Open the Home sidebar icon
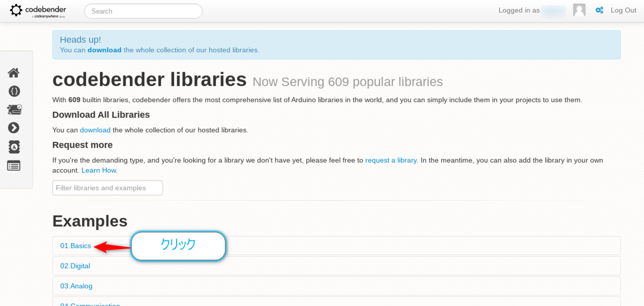This screenshot has height=306, width=644. (14, 72)
